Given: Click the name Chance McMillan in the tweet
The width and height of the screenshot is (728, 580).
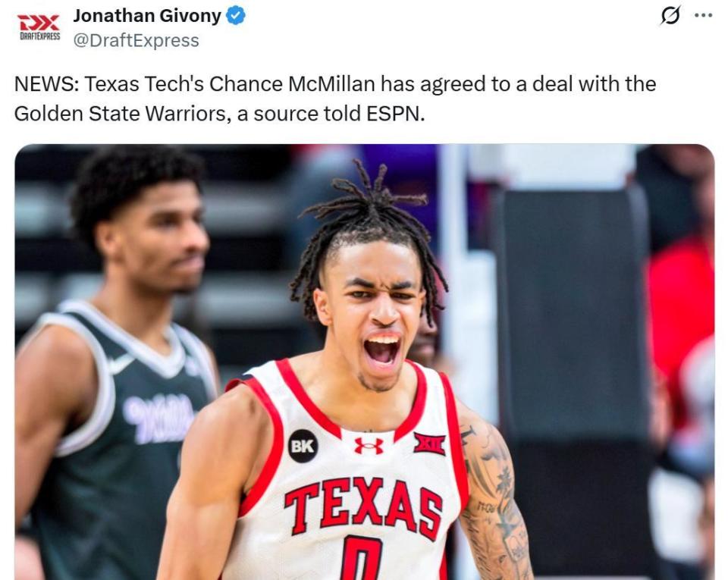Looking at the screenshot, I should [x=291, y=84].
